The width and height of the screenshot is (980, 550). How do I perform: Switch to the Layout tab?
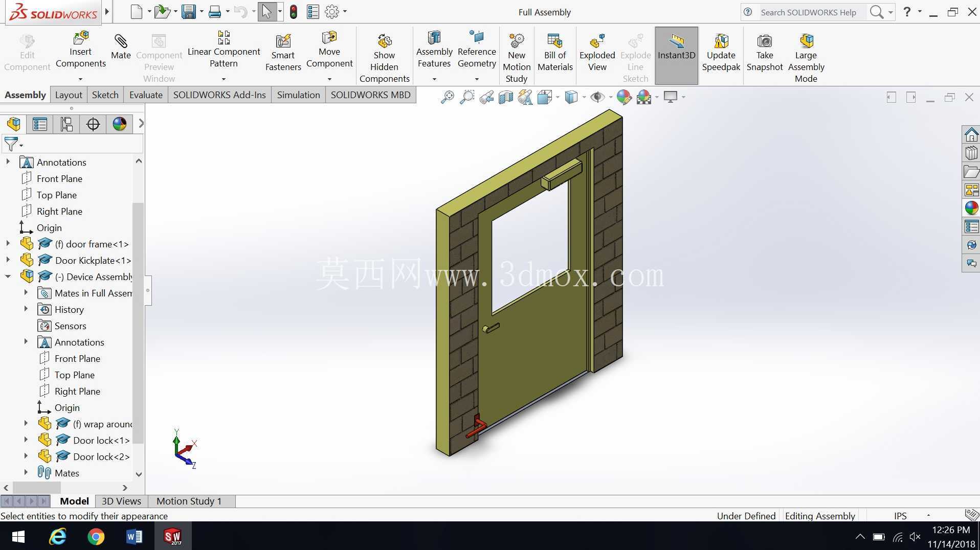[69, 95]
